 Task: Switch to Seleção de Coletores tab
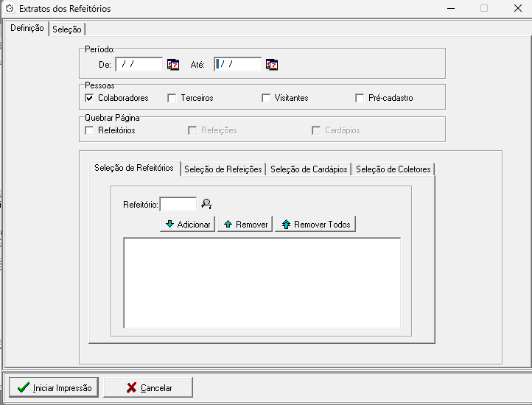[x=393, y=169]
